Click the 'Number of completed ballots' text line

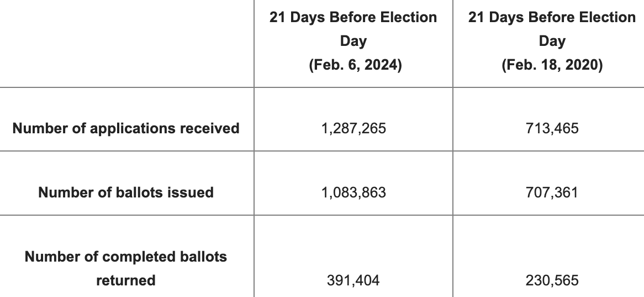pyautogui.click(x=126, y=257)
